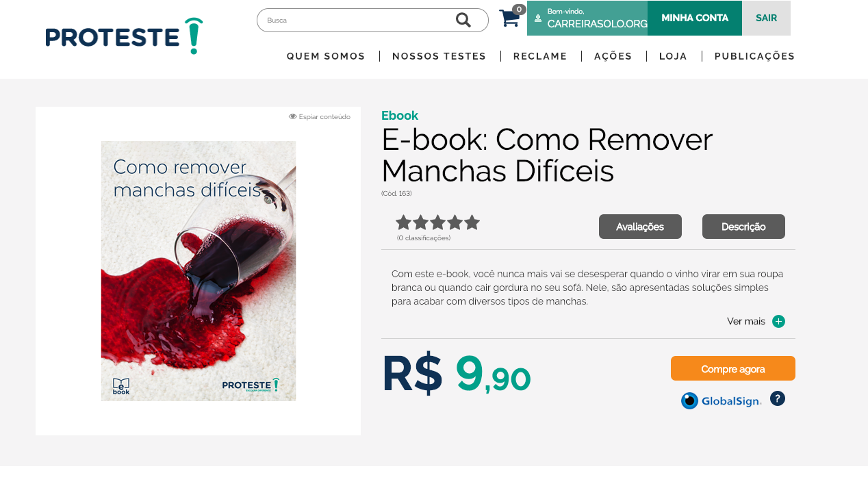Open the question mark help icon
The image size is (868, 486).
coord(778,398)
